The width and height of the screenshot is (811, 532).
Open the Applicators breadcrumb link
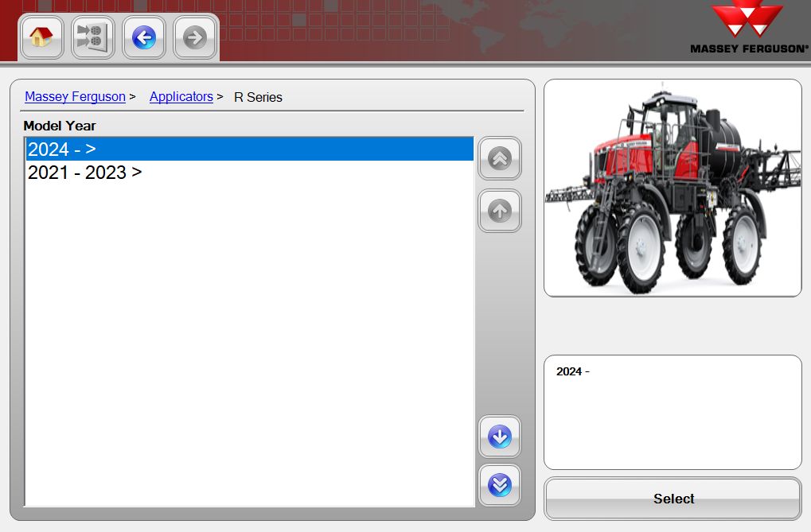pos(181,96)
